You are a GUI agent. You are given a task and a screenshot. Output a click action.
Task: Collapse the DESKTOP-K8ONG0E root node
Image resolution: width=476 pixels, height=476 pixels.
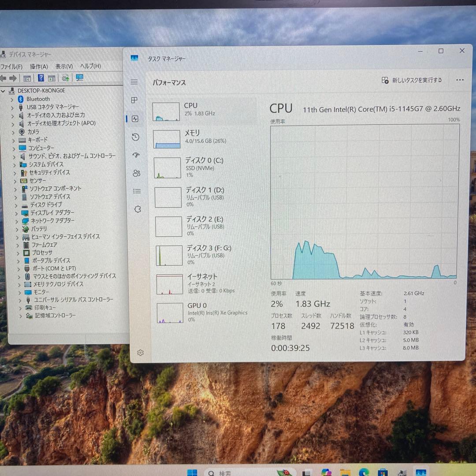pyautogui.click(x=4, y=90)
